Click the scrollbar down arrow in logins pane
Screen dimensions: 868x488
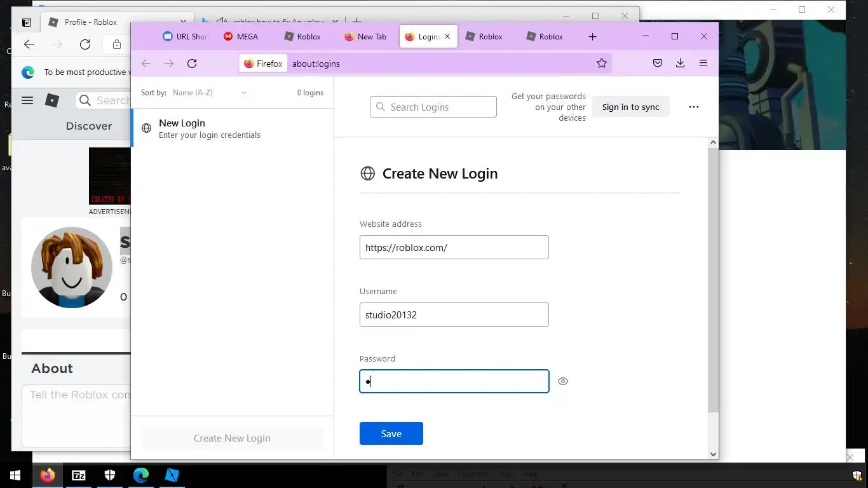[713, 454]
